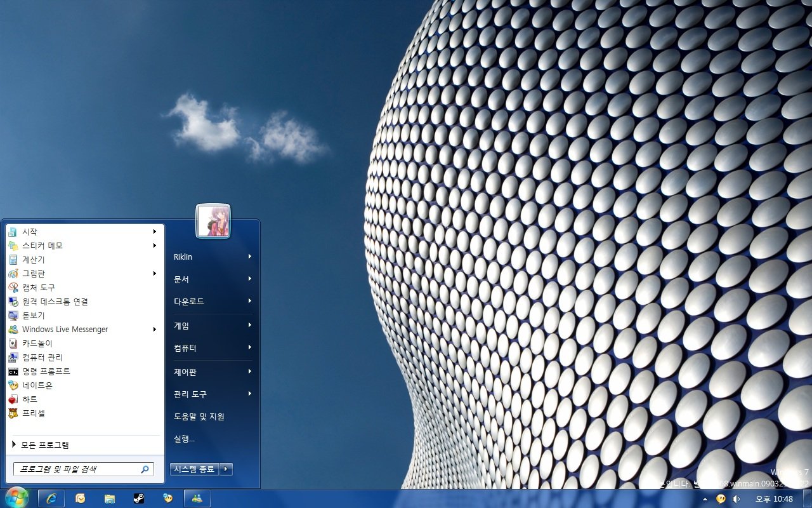This screenshot has width=812, height=508.
Task: Click the Windows Start orb
Action: click(x=16, y=497)
